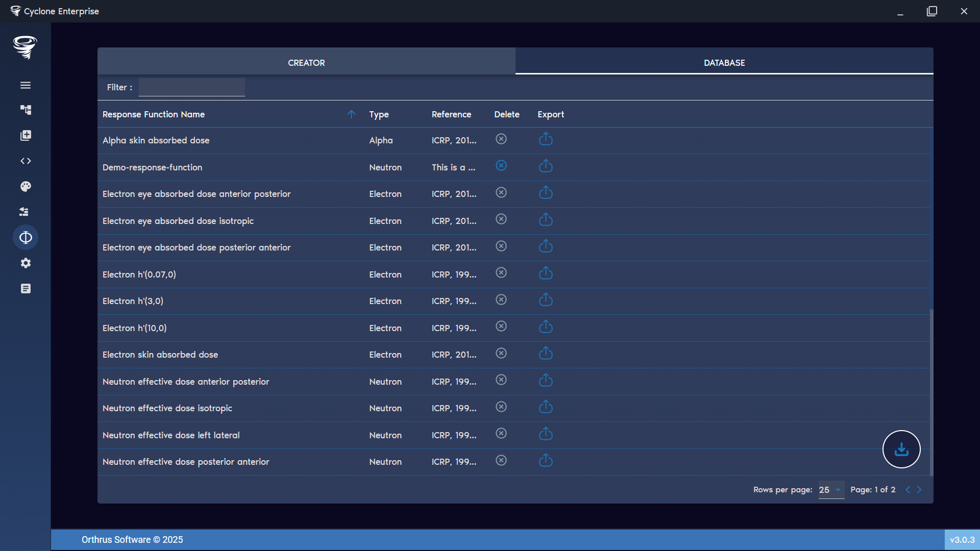Image resolution: width=980 pixels, height=551 pixels.
Task: Click the Type column header
Action: pyautogui.click(x=379, y=114)
